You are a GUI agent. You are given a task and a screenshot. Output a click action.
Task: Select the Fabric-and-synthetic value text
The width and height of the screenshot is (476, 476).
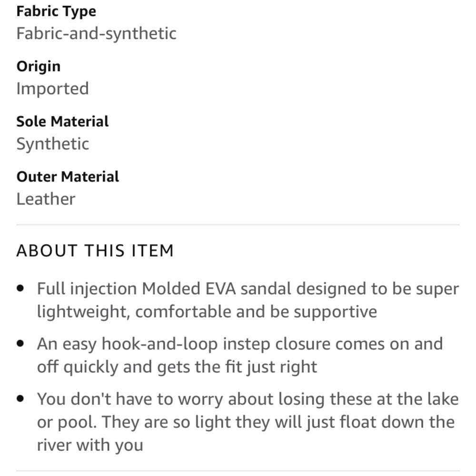tap(96, 33)
